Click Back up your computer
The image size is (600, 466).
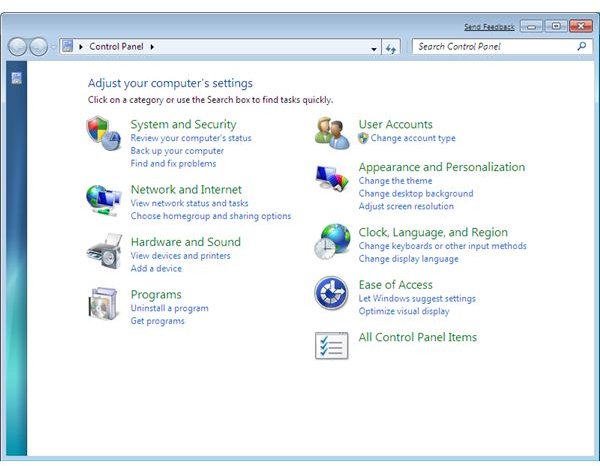pos(177,151)
